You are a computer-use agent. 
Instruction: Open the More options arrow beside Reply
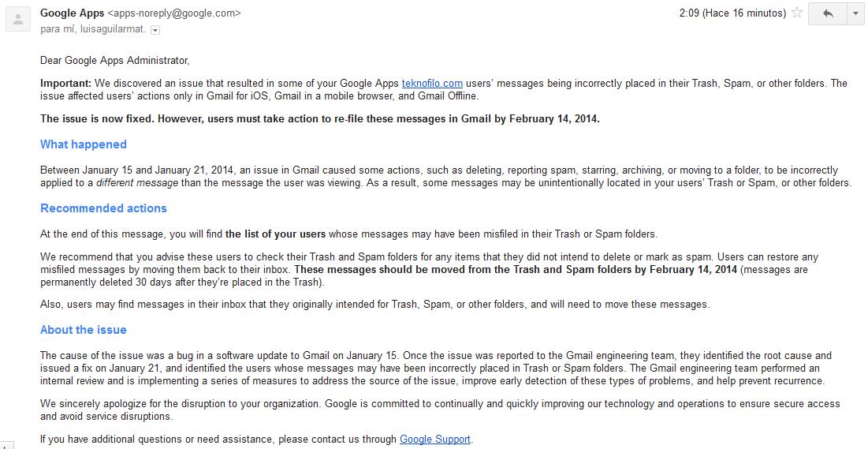pyautogui.click(x=855, y=14)
